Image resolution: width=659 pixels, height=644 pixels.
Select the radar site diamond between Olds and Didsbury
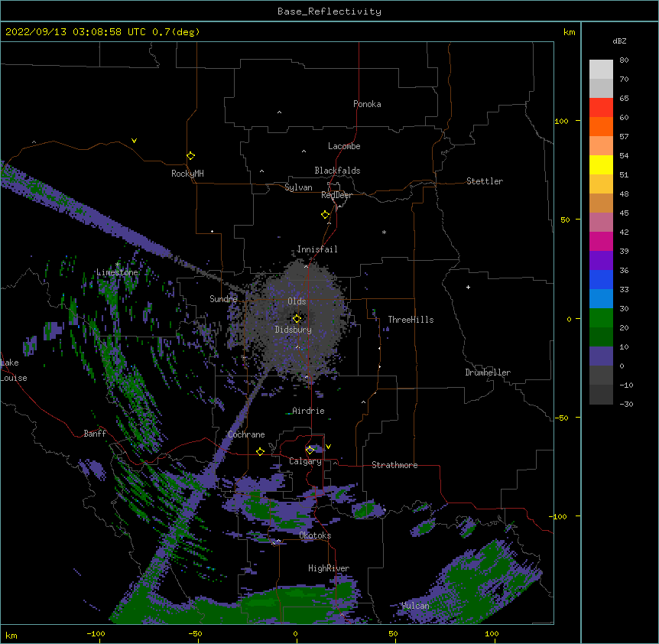pyautogui.click(x=297, y=319)
